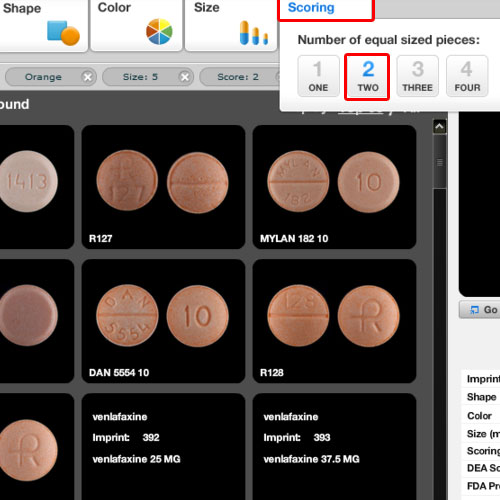Select the Scoring tab

click(326, 9)
